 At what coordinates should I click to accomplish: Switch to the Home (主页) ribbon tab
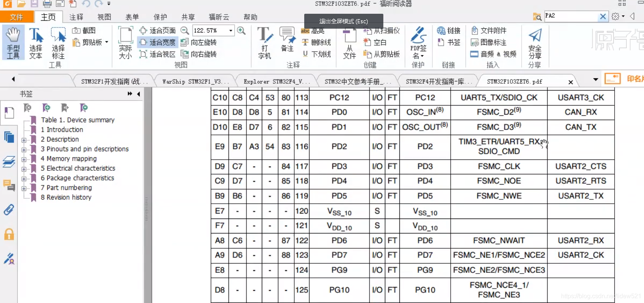pyautogui.click(x=48, y=17)
